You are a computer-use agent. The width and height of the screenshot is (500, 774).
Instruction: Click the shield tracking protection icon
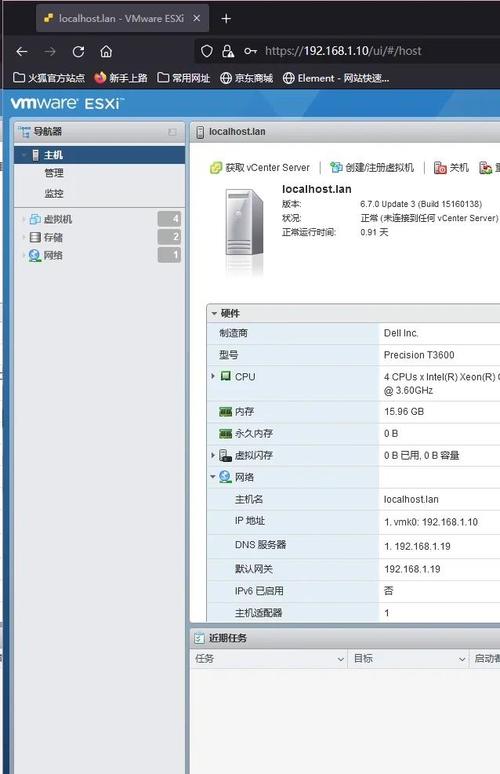207,51
